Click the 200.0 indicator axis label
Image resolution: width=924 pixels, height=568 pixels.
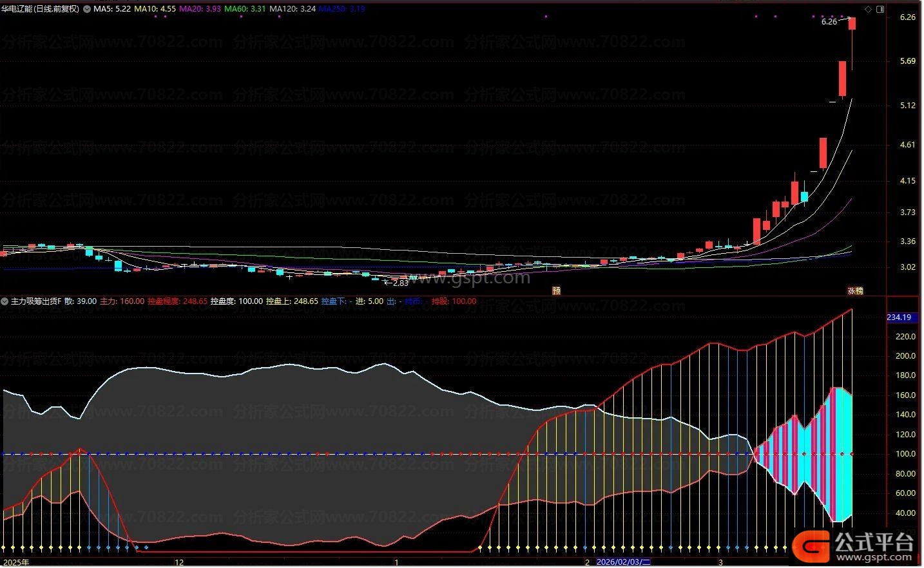click(x=905, y=355)
